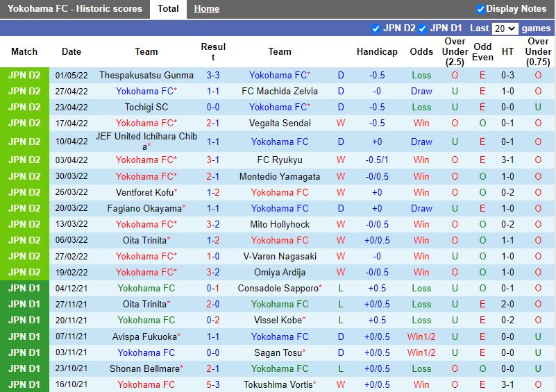Open Avispa Fukuoka team page
Viewport: 556px width, 392px height.
pos(144,336)
